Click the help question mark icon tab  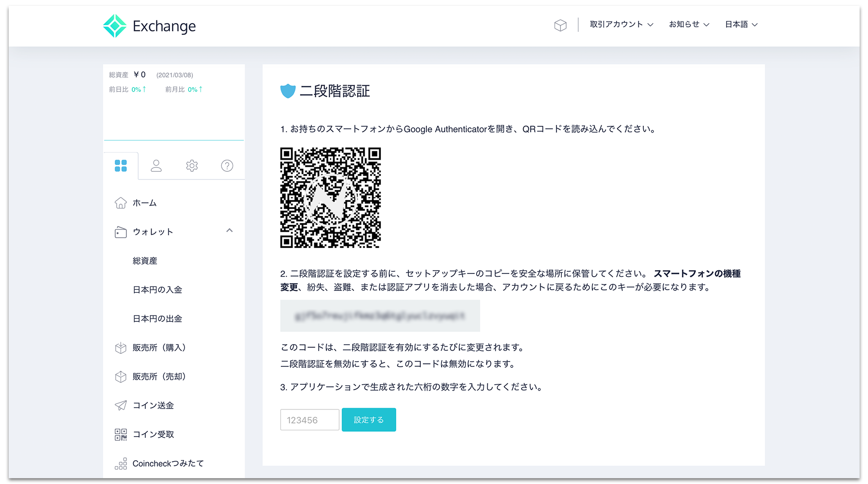coord(227,166)
